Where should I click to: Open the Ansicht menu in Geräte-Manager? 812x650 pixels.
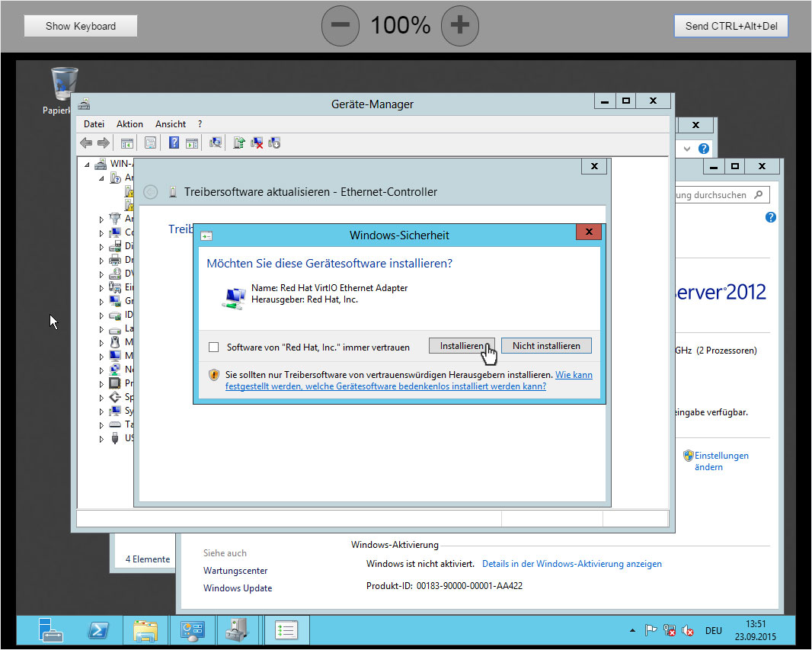tap(171, 123)
